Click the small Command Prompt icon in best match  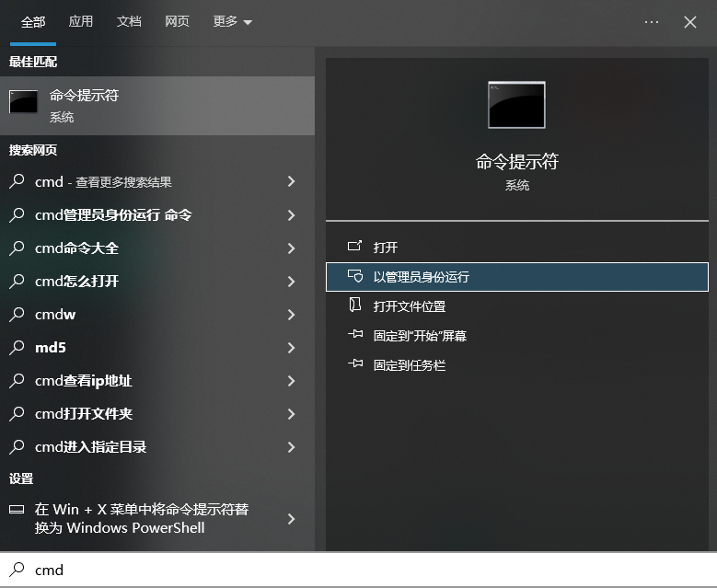coord(23,101)
